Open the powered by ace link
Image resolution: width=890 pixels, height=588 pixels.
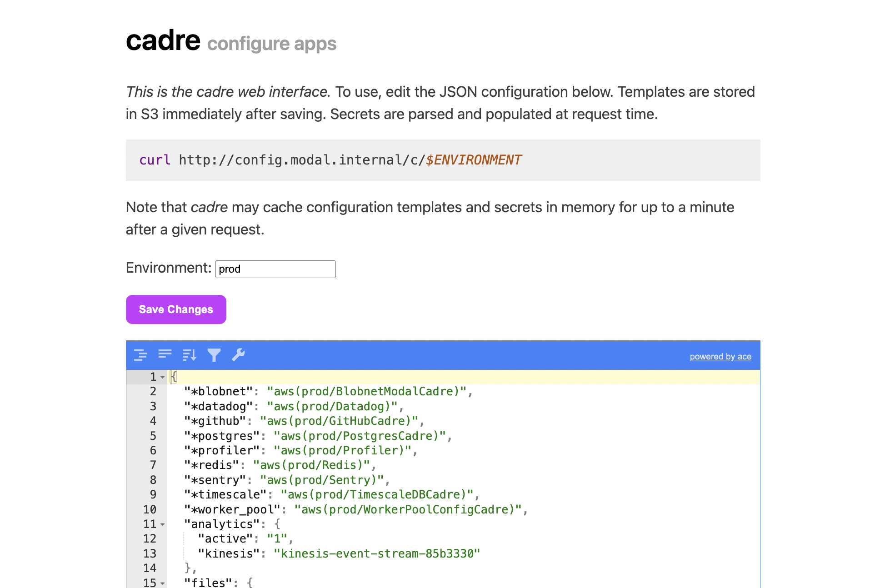click(720, 357)
